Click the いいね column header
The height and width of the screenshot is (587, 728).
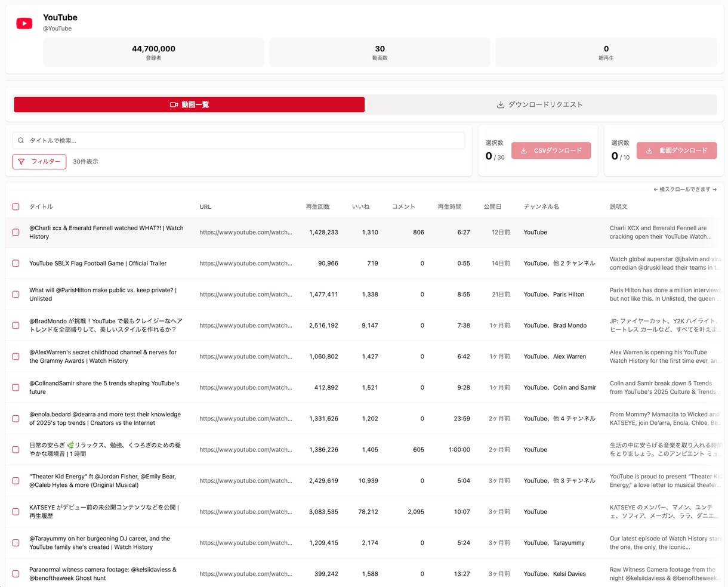click(360, 207)
